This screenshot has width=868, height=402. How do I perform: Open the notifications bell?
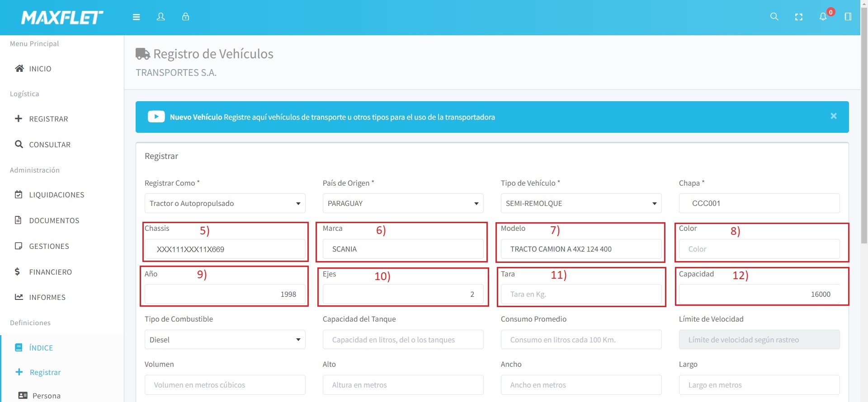[823, 17]
